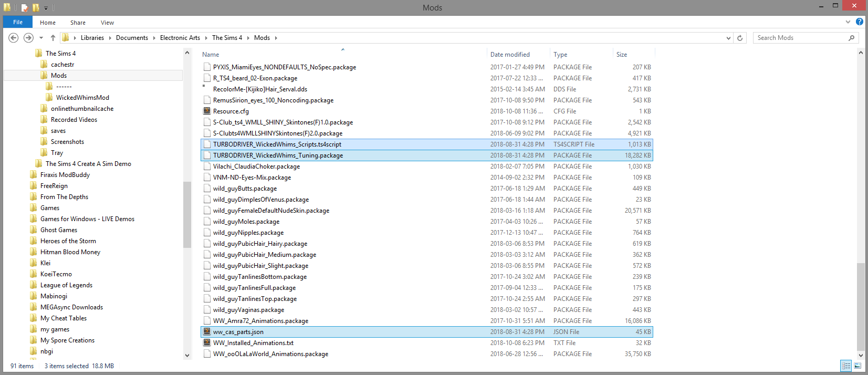Select the Recorded Videos folder

point(74,120)
